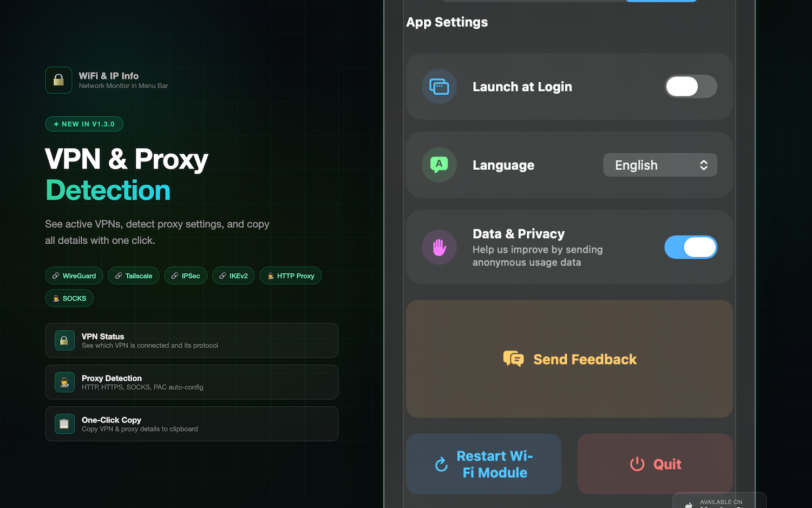Click the Launch at Login window icon
812x508 pixels.
439,87
